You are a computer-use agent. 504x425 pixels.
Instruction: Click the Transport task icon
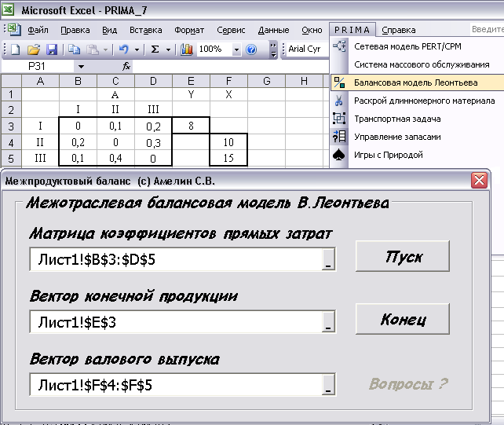point(339,119)
